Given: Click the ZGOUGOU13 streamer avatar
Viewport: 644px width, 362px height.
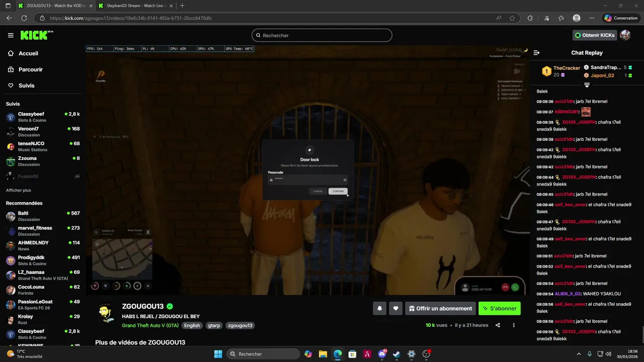Looking at the screenshot, I should click(x=106, y=313).
